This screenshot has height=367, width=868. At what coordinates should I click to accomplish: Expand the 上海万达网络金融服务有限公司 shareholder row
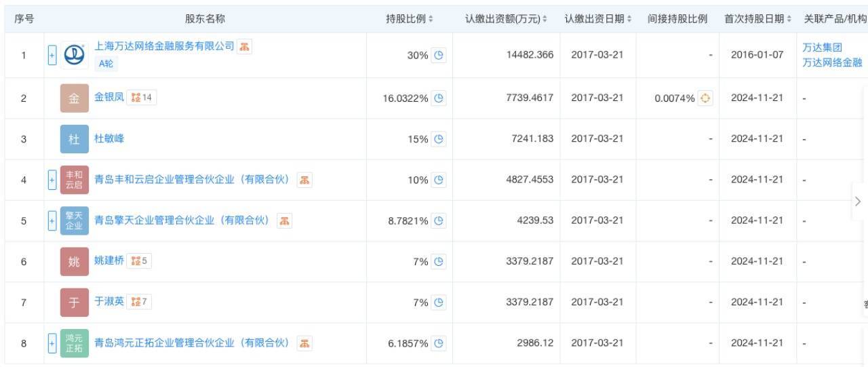point(52,56)
